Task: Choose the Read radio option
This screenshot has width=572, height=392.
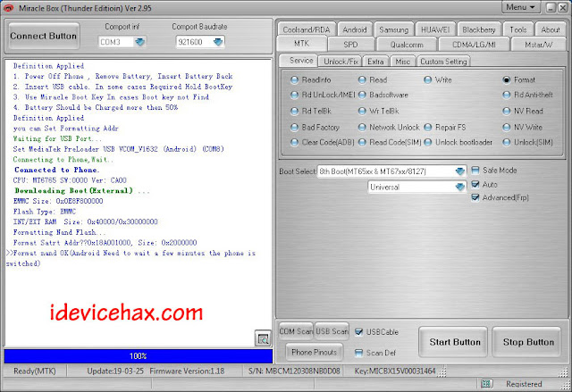Action: coord(362,79)
